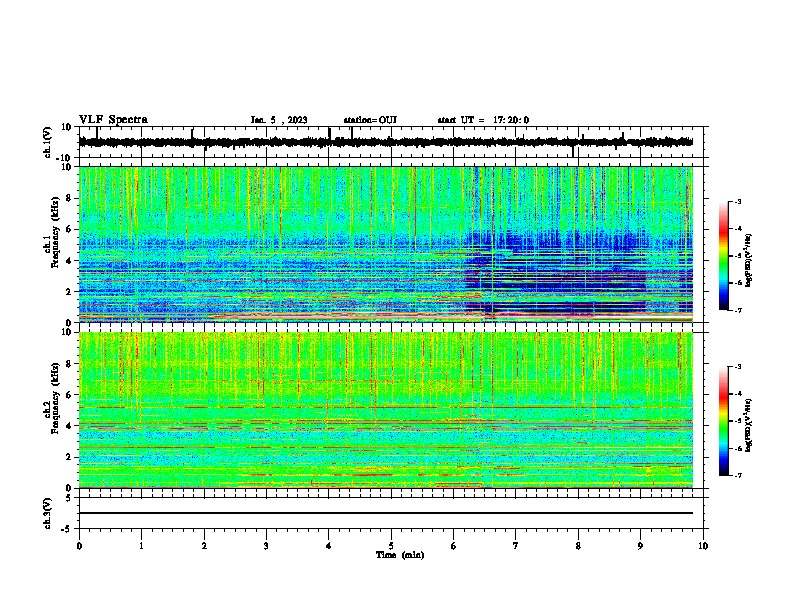The width and height of the screenshot is (792, 612).
Task: Click the "-3" label on ch.2 color bar
Action: tap(737, 367)
